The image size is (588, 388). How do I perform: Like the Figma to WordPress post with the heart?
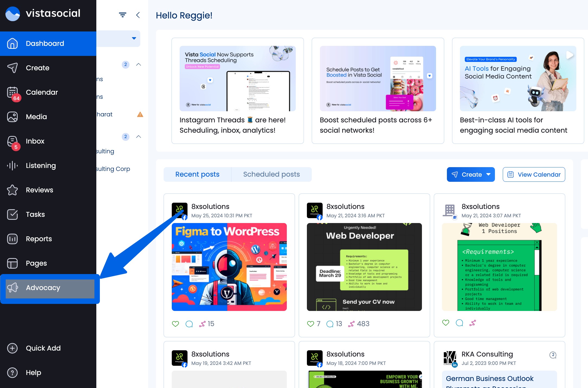point(176,323)
